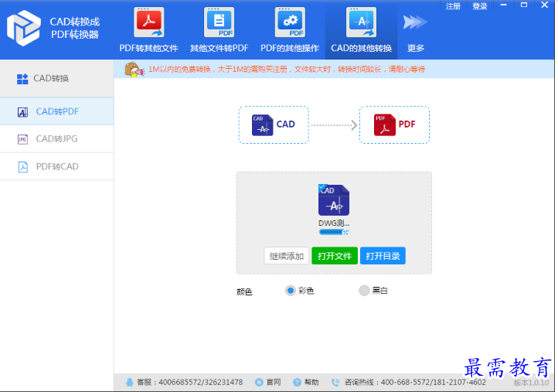The image size is (558, 392).
Task: Open the PDF的其他操作 gear icon
Action: [290, 22]
